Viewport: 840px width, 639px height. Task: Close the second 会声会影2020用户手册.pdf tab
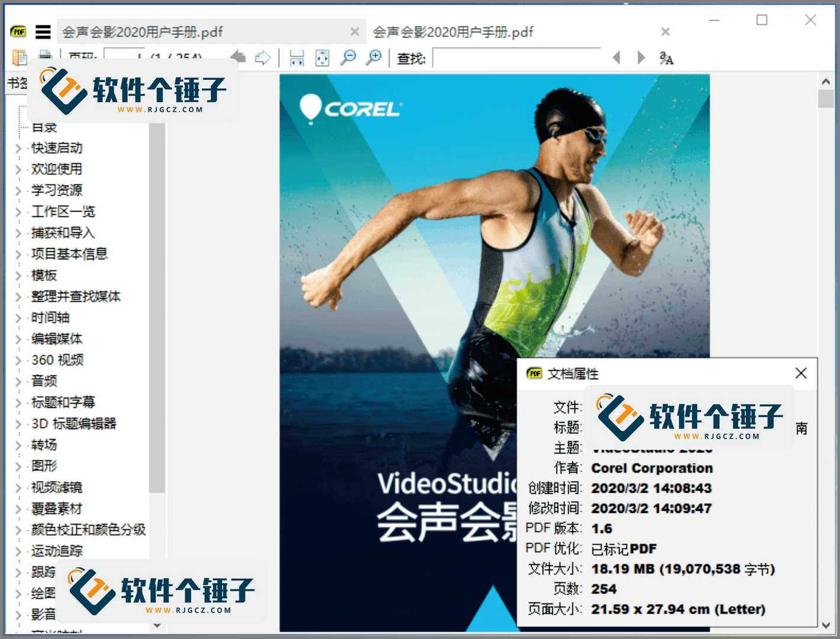pos(665,31)
